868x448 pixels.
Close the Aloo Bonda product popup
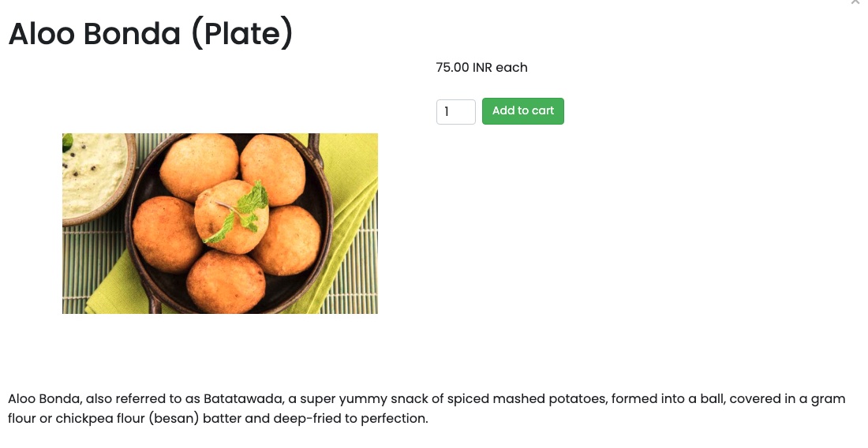point(855,2)
